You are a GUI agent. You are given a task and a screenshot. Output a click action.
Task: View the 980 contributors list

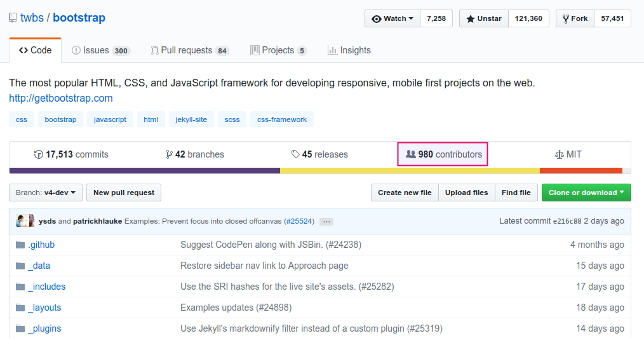(443, 154)
